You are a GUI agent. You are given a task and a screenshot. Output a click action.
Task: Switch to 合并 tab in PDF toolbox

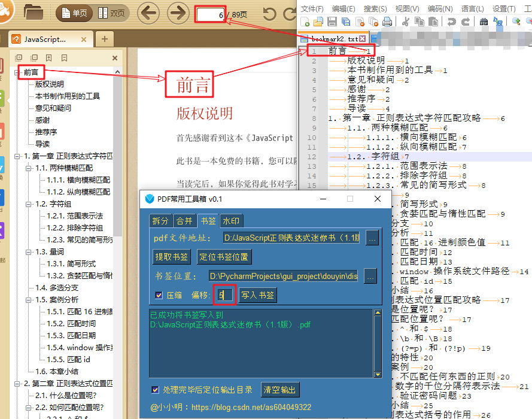184,221
